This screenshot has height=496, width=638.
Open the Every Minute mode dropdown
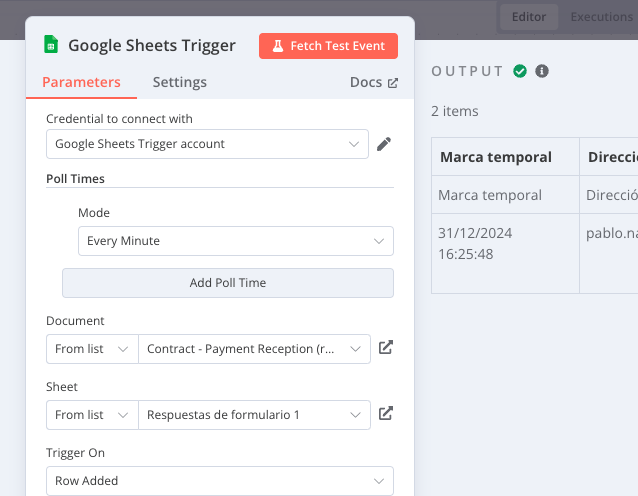[236, 241]
